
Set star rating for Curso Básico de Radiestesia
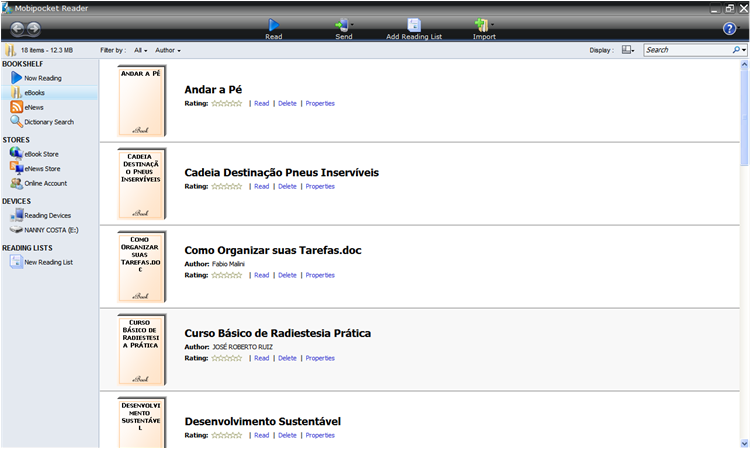[227, 358]
